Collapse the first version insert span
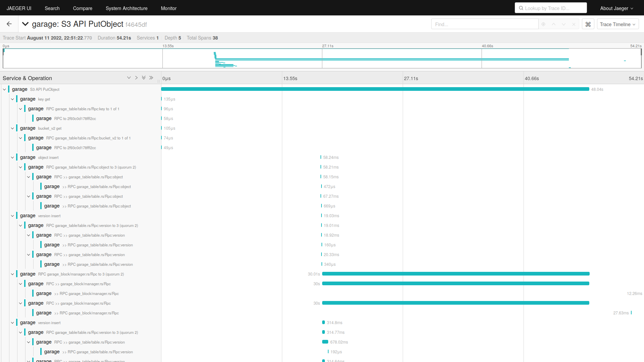Image resolution: width=644 pixels, height=362 pixels. (12, 216)
